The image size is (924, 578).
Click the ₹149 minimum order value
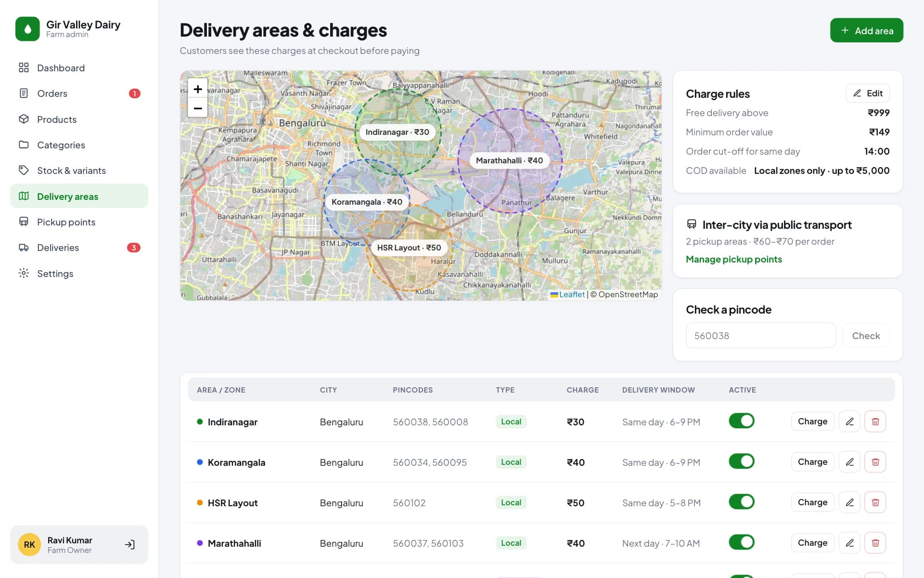click(x=879, y=132)
